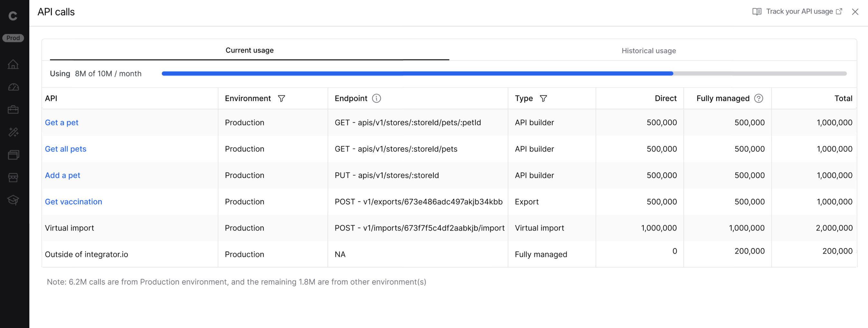Open the briefcase icon in the sidebar

pyautogui.click(x=13, y=110)
